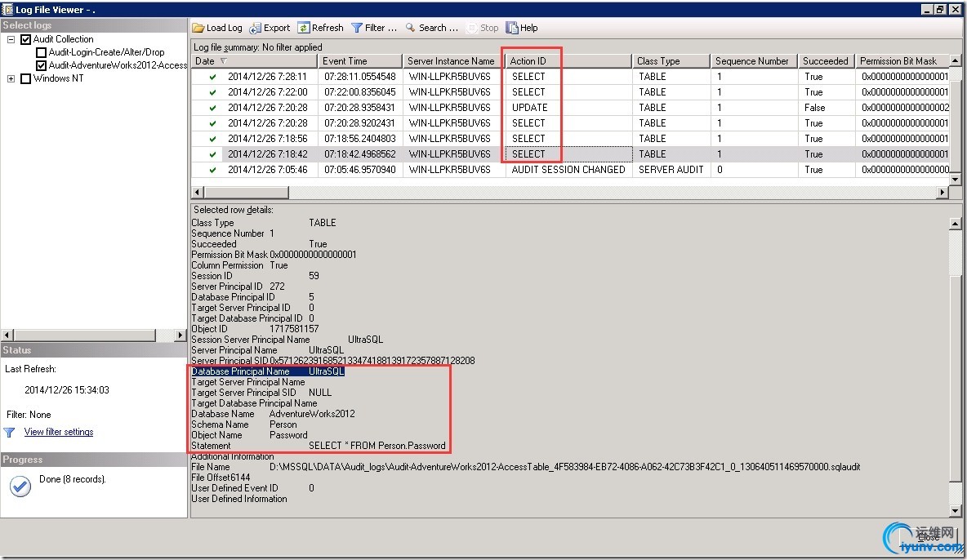Click the Permission Bit Mask column header
The image size is (967, 560).
click(x=902, y=61)
